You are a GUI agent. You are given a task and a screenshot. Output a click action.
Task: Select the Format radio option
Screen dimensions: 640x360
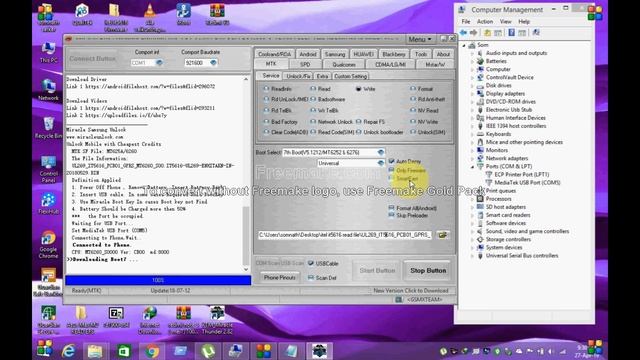pyautogui.click(x=421, y=89)
